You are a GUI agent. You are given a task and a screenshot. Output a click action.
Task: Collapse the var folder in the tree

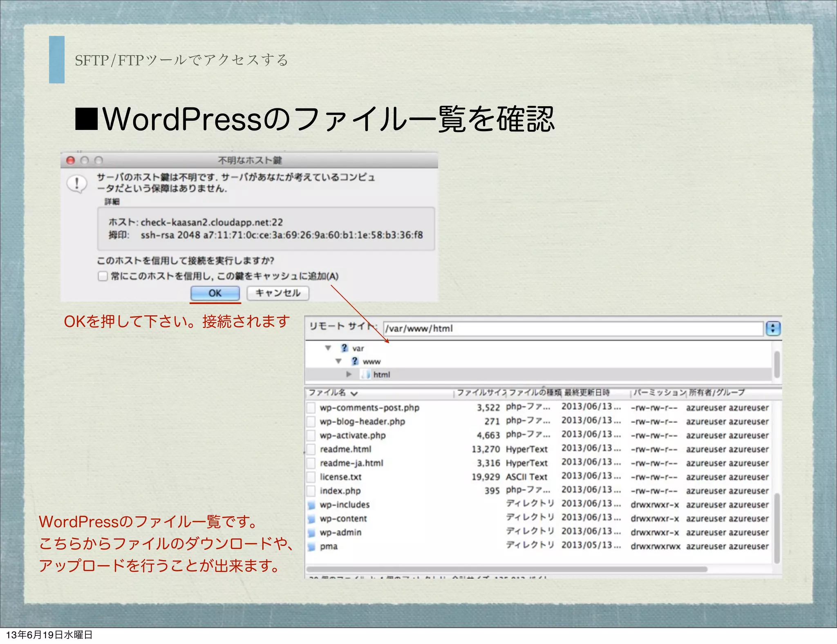(x=328, y=348)
